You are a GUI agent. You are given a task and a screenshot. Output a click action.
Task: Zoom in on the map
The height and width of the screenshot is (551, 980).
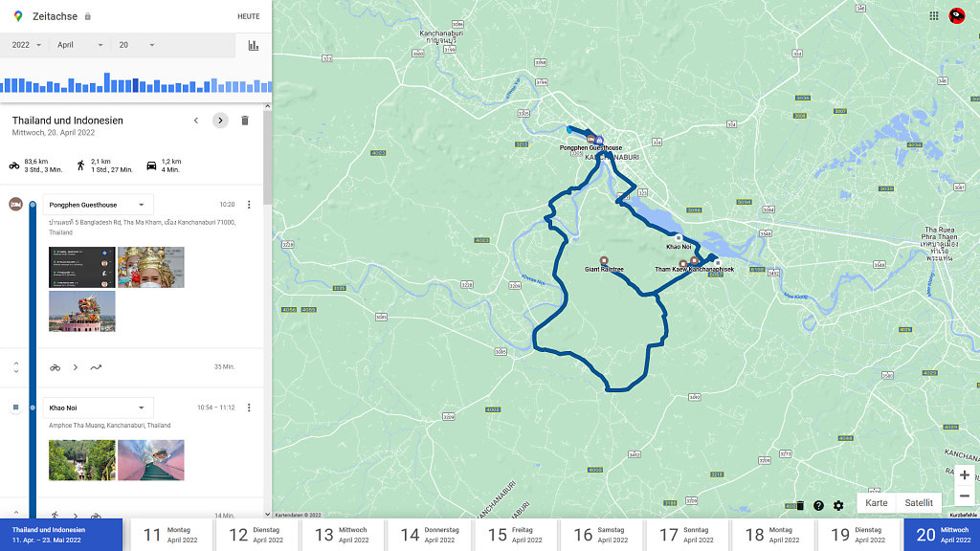click(965, 475)
